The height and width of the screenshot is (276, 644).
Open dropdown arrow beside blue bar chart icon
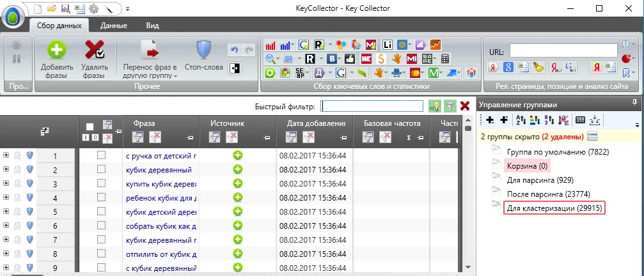(x=292, y=45)
